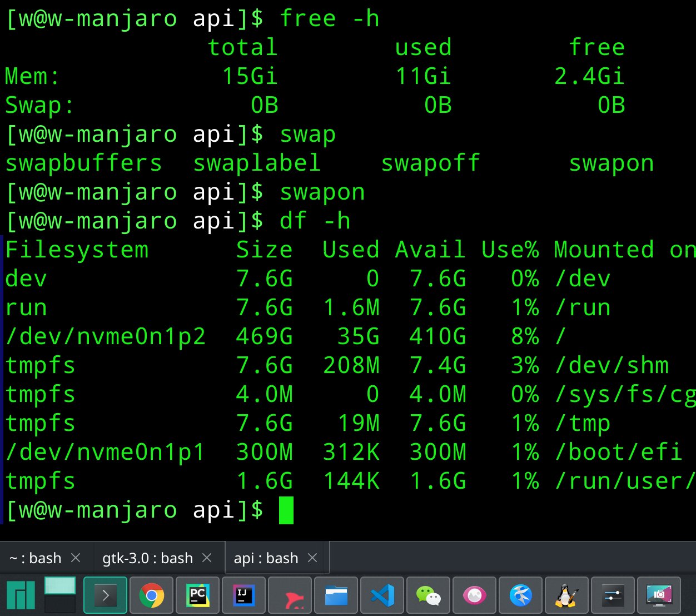
Task: Open the Tux penguin icon in the taskbar
Action: [566, 595]
